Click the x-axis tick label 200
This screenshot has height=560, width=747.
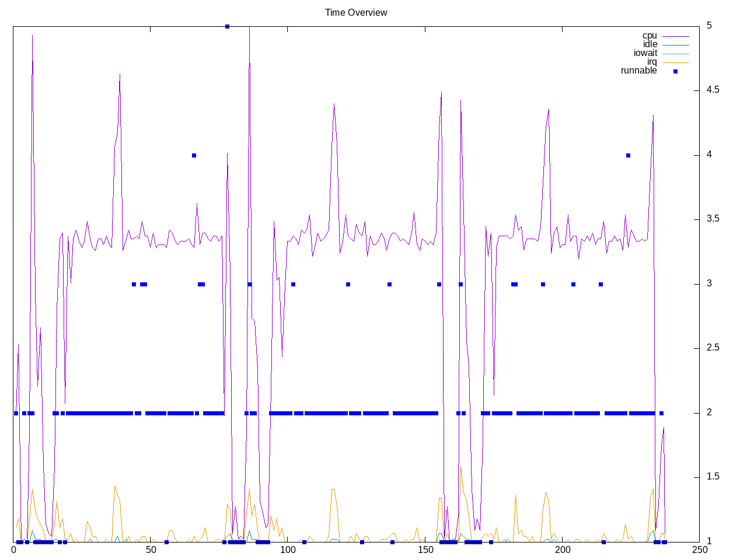pos(562,550)
